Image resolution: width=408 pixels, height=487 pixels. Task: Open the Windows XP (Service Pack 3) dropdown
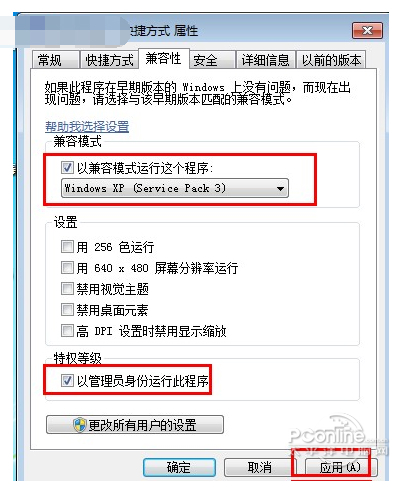point(175,188)
